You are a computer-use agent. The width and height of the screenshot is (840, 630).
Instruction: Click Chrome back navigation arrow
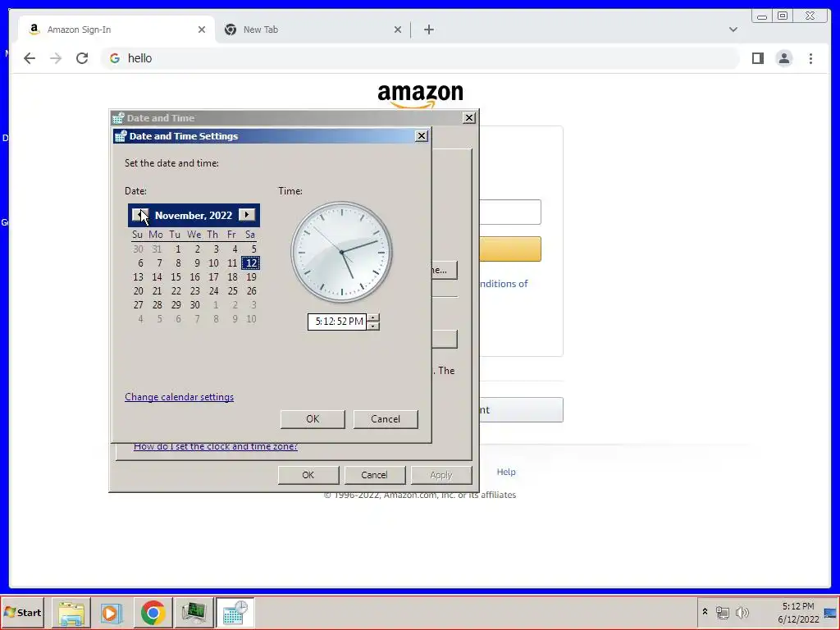coord(30,58)
